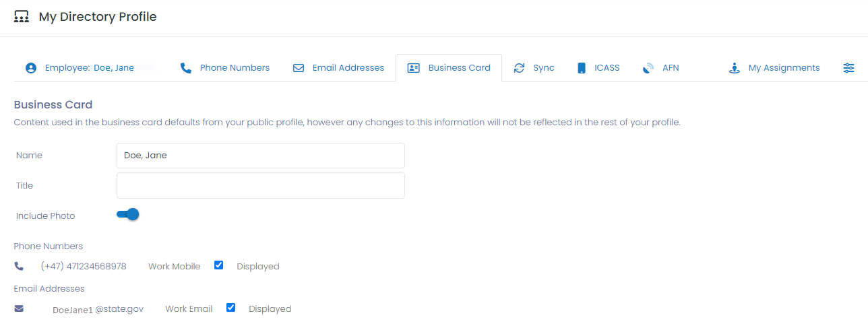Click the Work Email label
This screenshot has height=328, width=868.
pyautogui.click(x=189, y=309)
